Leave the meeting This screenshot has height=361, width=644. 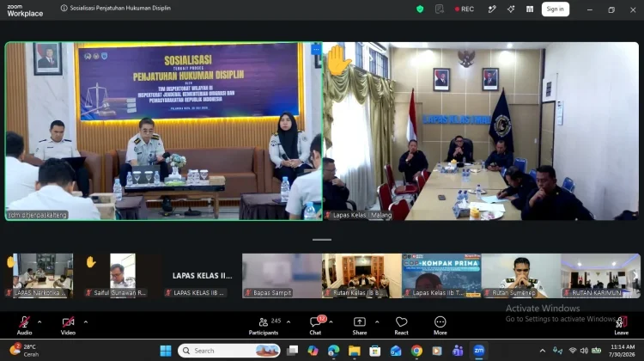[621, 326]
